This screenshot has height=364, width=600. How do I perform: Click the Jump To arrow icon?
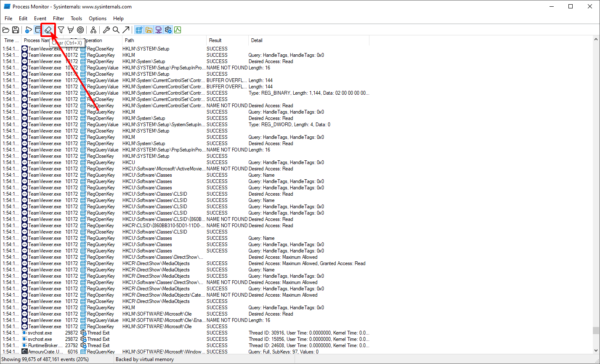125,30
